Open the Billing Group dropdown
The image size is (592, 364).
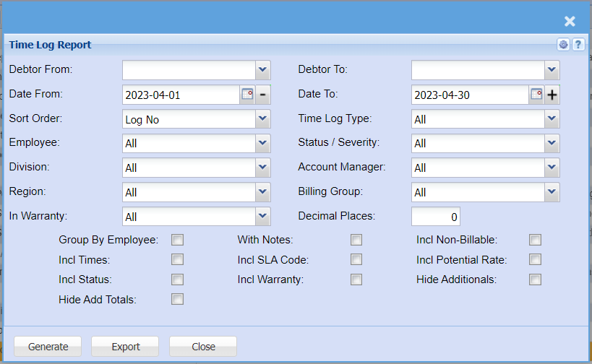click(x=552, y=192)
